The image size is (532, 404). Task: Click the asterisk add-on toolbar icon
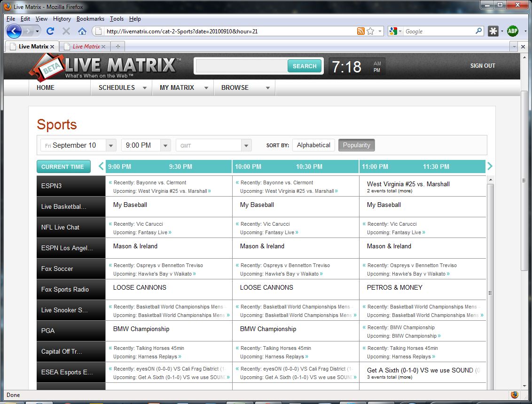tap(493, 31)
